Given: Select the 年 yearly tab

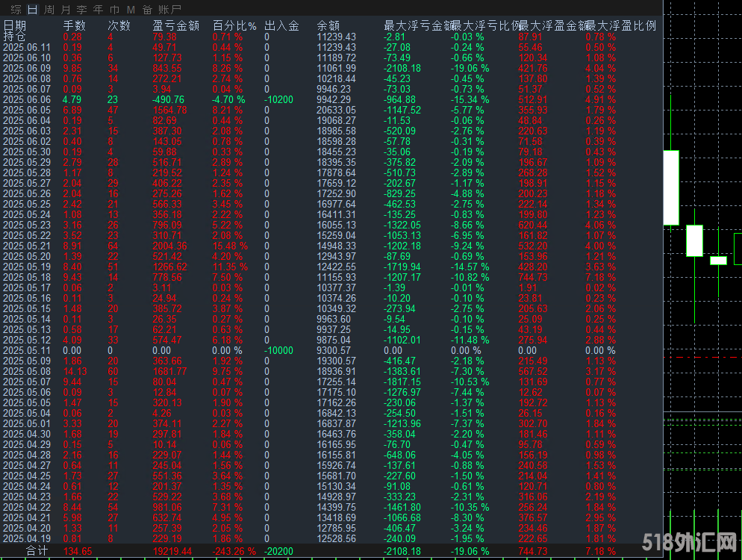Looking at the screenshot, I should click(x=98, y=10).
